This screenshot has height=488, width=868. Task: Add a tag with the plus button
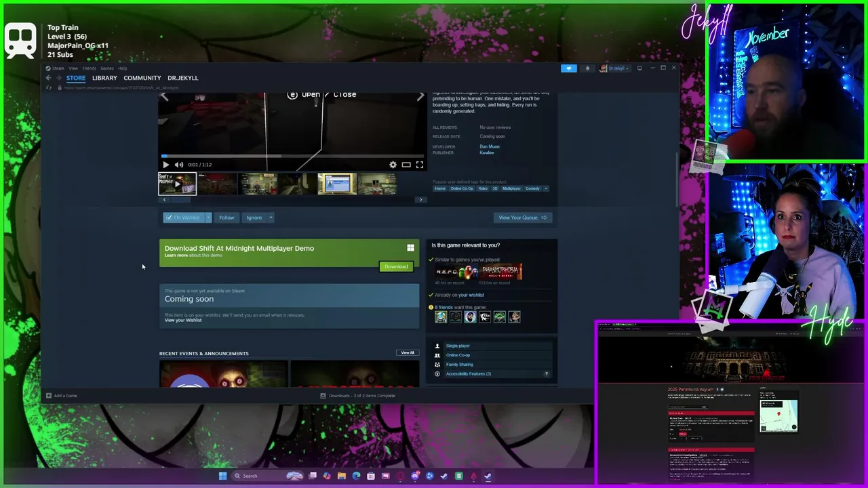546,188
